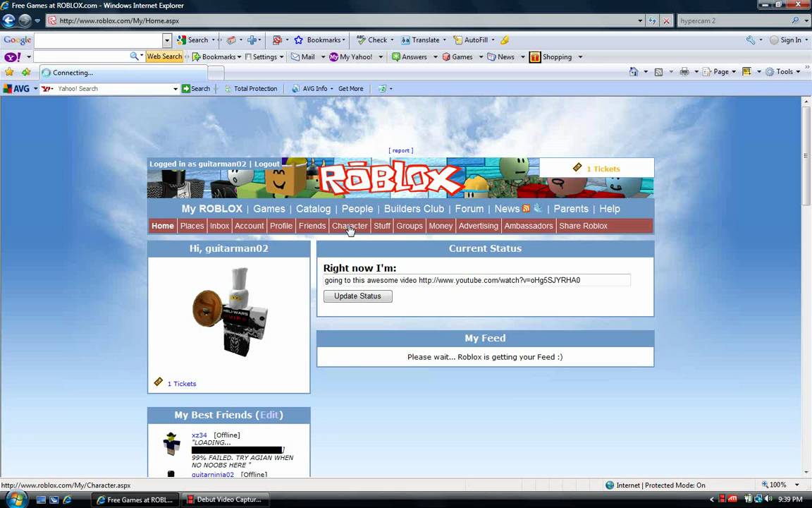Screen dimensions: 812x508
Task: Click the RSS feeds toolbar icon
Action: click(658, 72)
